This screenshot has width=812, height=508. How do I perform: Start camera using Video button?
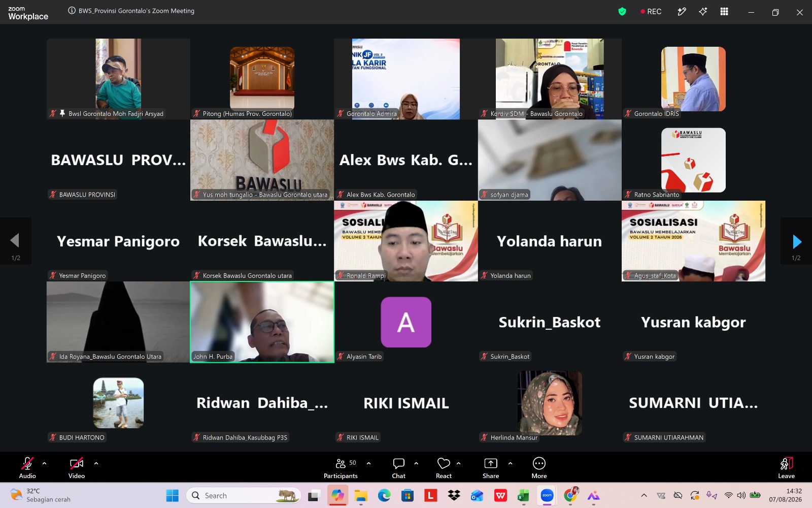pos(77,467)
